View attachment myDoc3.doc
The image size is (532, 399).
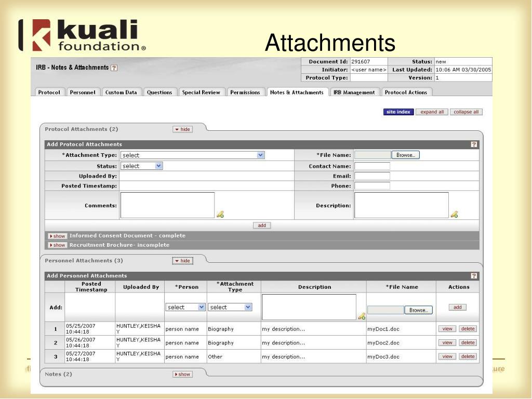[x=447, y=356]
